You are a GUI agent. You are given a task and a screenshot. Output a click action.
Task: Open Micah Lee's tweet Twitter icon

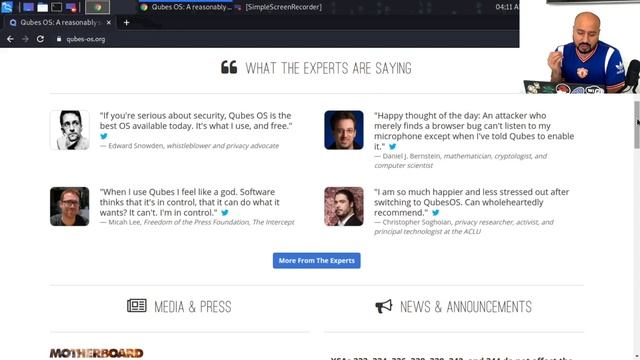tap(224, 212)
